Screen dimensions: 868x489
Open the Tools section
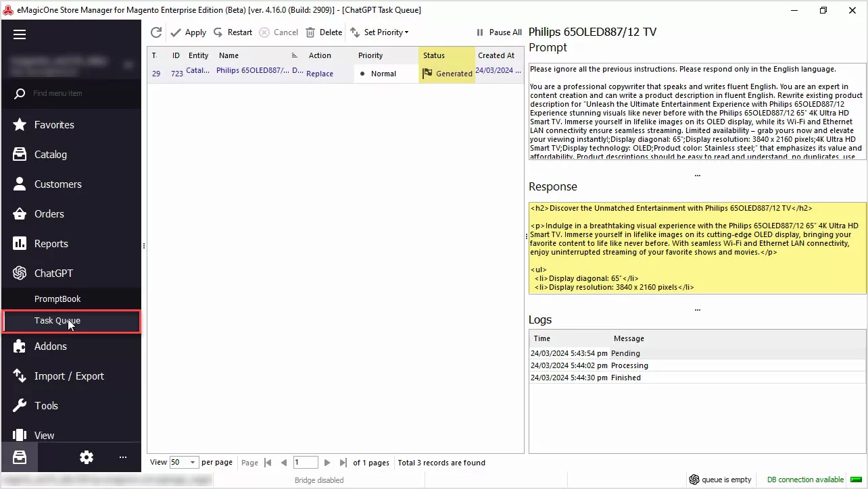[71, 406]
